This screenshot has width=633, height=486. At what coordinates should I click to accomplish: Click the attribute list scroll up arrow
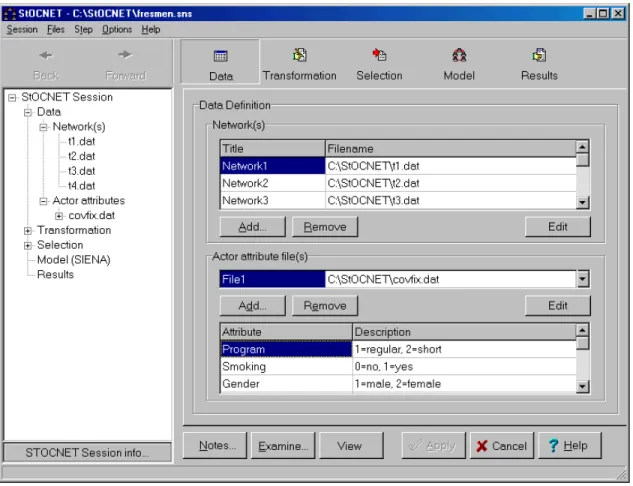582,331
